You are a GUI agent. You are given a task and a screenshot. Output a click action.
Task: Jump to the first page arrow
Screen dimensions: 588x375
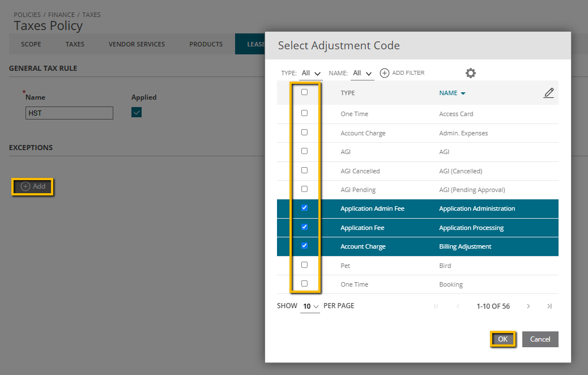pos(436,306)
